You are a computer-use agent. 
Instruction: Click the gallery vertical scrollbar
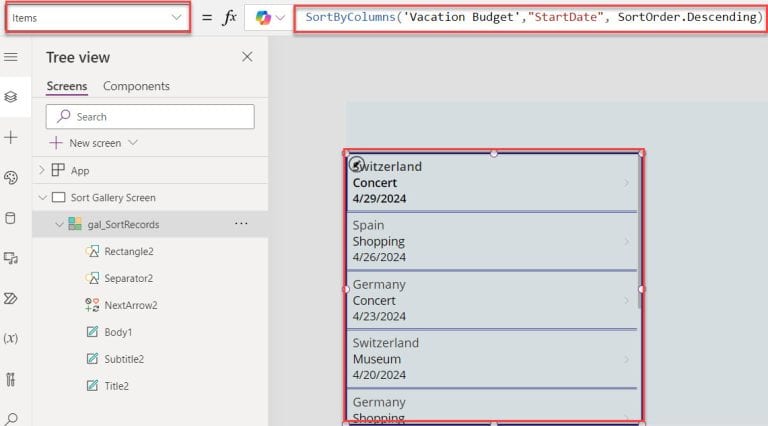pos(639,233)
